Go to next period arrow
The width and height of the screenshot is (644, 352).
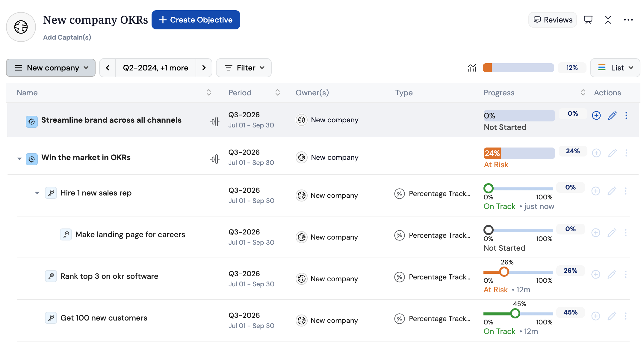point(204,68)
